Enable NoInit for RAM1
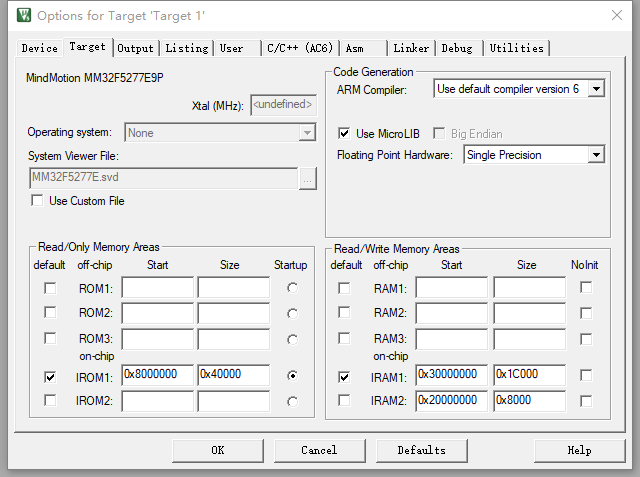This screenshot has height=477, width=640. 586,287
